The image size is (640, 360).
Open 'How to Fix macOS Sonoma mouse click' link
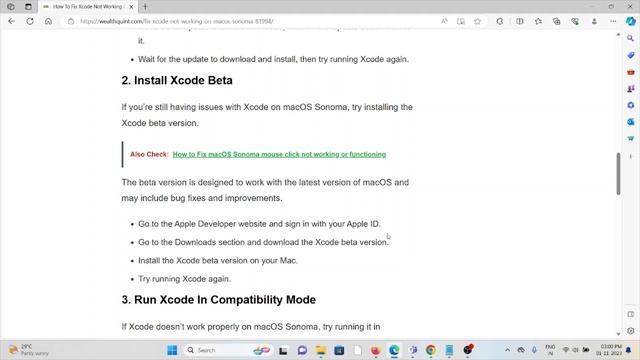pos(279,154)
